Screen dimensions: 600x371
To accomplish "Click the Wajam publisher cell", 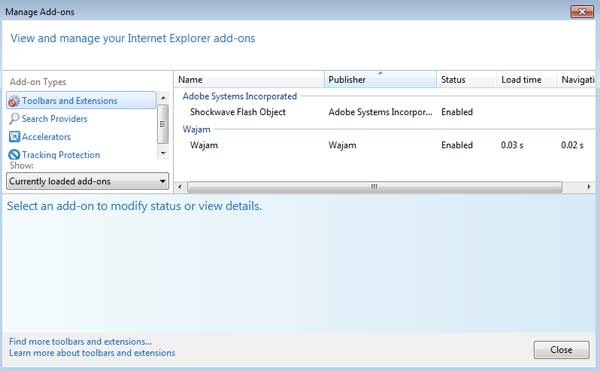I will (342, 145).
